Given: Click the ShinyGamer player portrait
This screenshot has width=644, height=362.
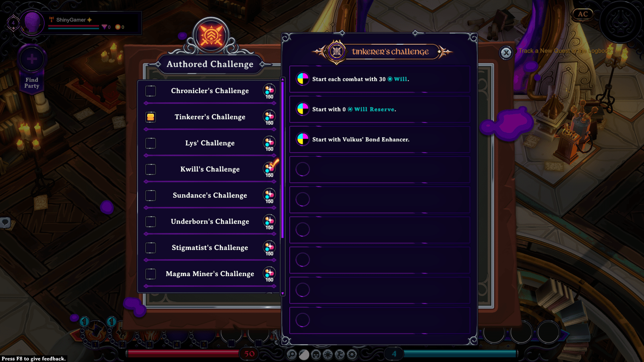Looking at the screenshot, I should click(32, 23).
